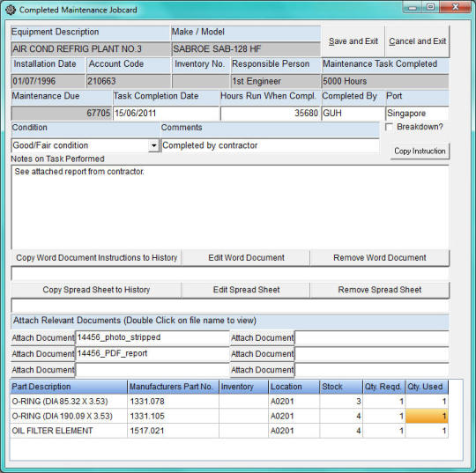Click the gear application icon in title bar

pos(11,10)
